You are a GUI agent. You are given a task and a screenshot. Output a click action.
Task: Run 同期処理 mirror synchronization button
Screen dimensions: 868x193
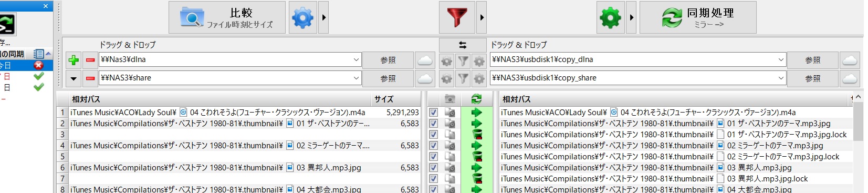click(x=698, y=17)
